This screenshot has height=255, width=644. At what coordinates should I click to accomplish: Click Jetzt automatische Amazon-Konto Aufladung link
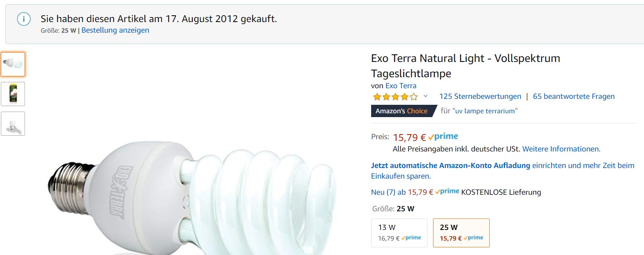point(450,165)
